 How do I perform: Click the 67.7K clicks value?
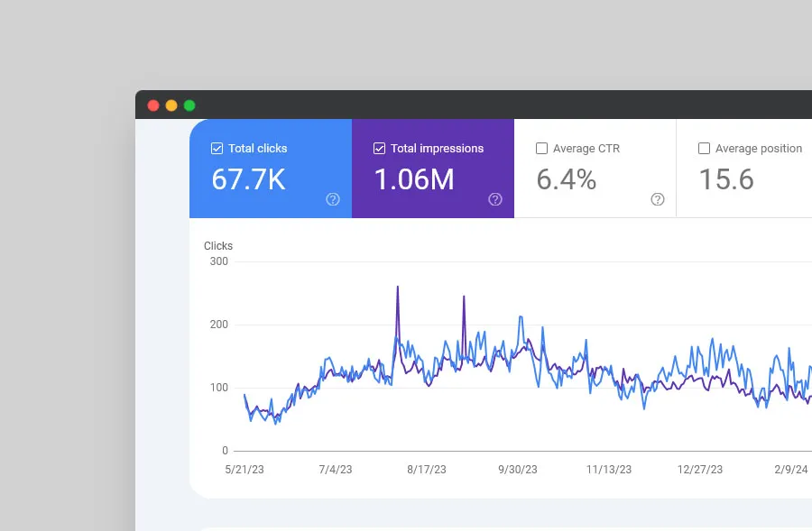pyautogui.click(x=249, y=179)
